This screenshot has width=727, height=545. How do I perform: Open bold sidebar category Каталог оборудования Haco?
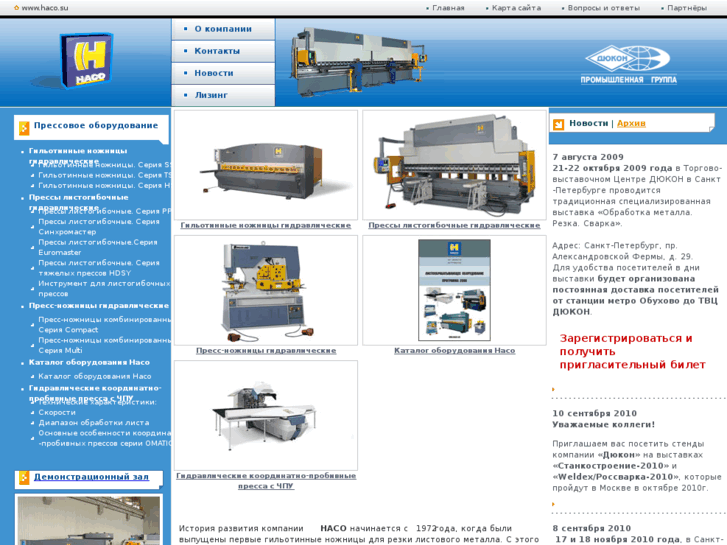coord(89,362)
